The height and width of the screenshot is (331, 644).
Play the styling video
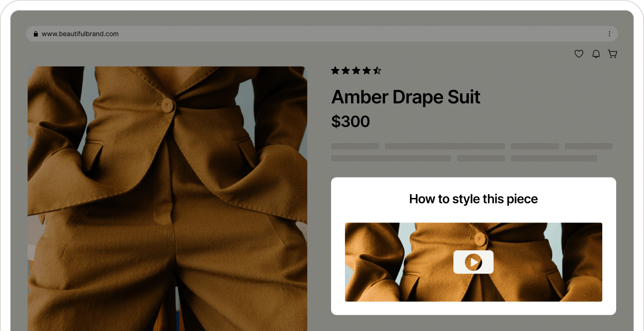[x=473, y=262]
